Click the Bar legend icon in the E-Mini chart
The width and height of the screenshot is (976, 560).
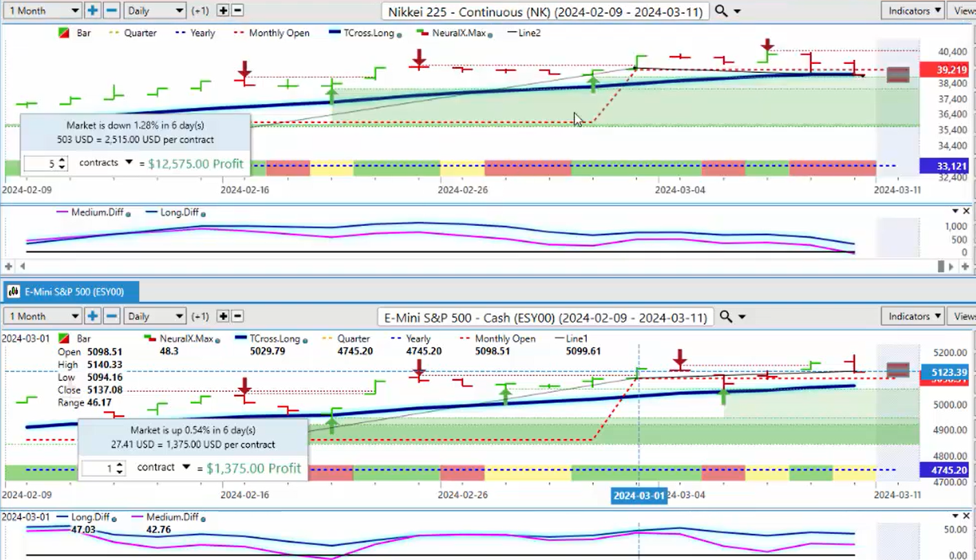pos(63,339)
